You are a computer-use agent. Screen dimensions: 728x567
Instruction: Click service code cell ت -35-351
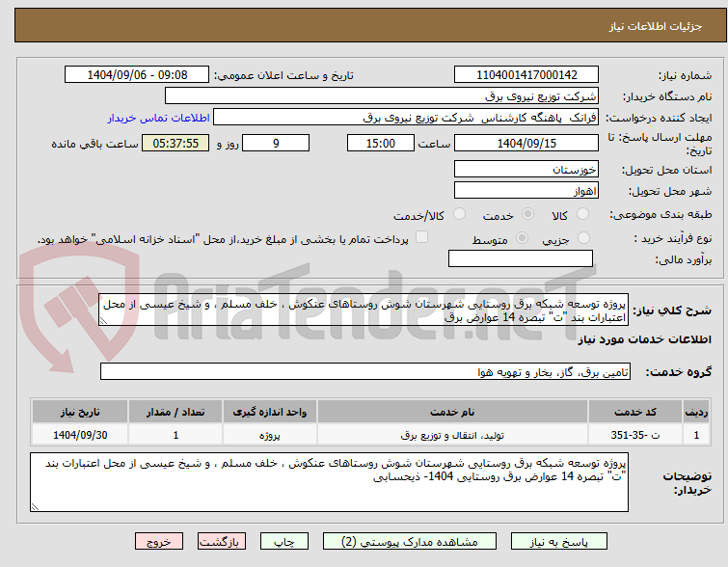point(634,435)
